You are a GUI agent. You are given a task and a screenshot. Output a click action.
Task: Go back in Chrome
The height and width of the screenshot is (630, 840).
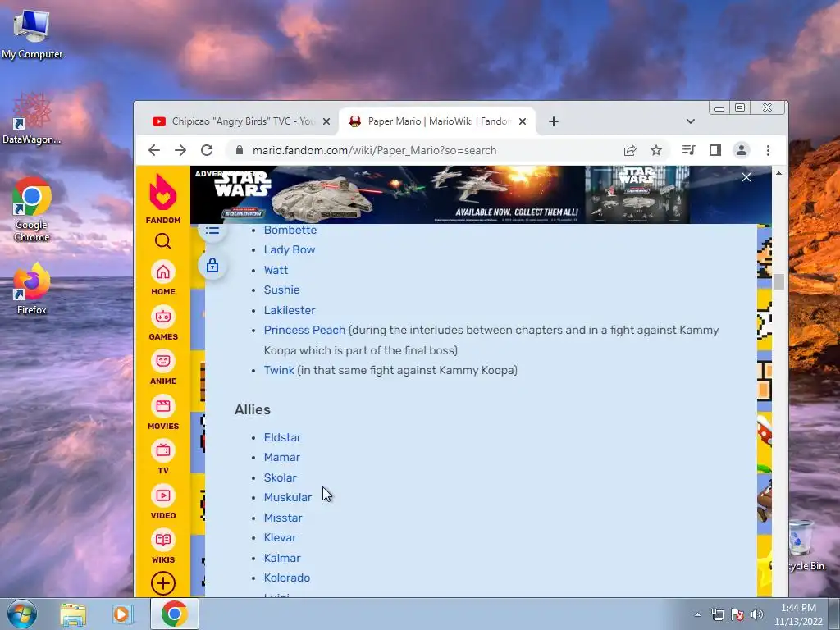click(x=154, y=150)
